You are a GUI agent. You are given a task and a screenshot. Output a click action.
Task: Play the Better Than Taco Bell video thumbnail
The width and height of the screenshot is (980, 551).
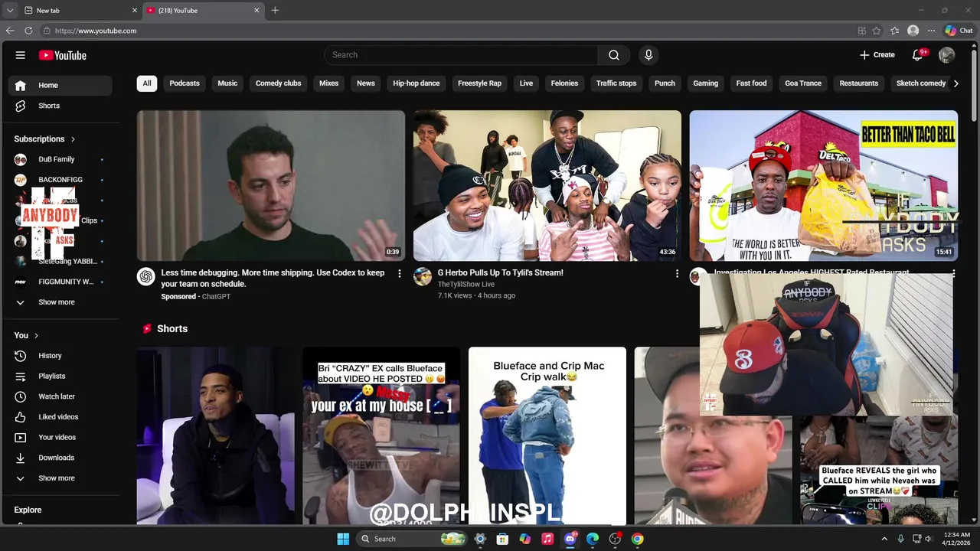(x=824, y=186)
